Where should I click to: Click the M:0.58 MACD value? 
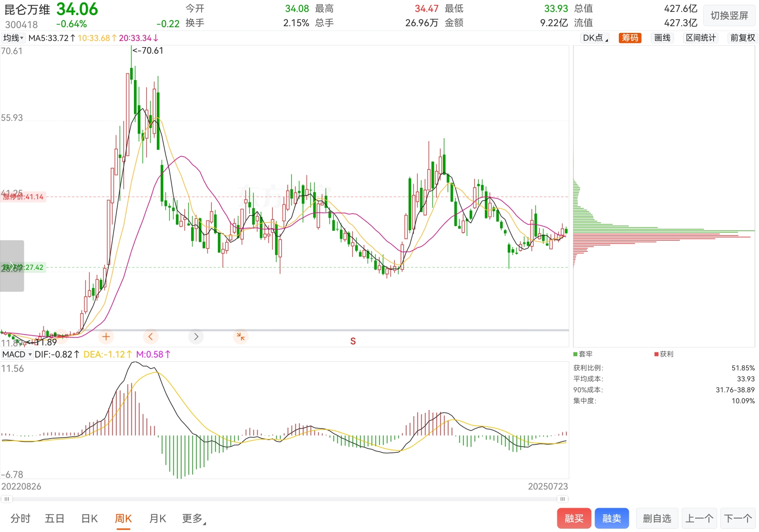click(154, 354)
